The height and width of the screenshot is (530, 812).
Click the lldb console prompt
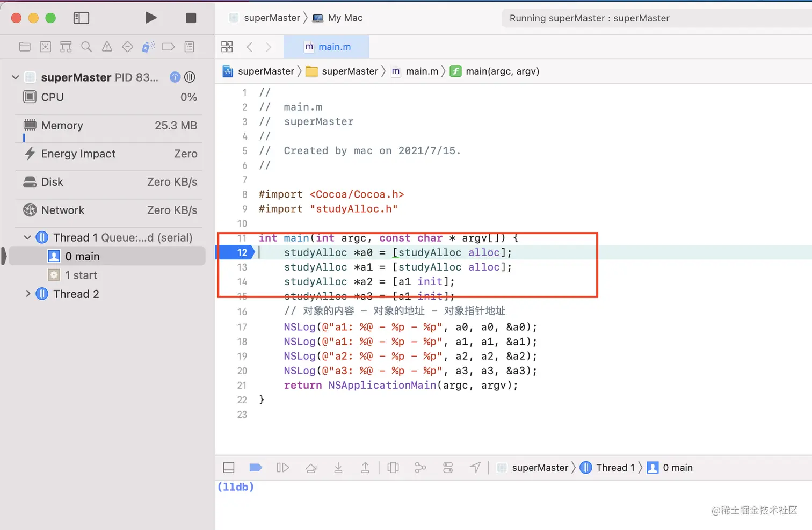pos(236,487)
